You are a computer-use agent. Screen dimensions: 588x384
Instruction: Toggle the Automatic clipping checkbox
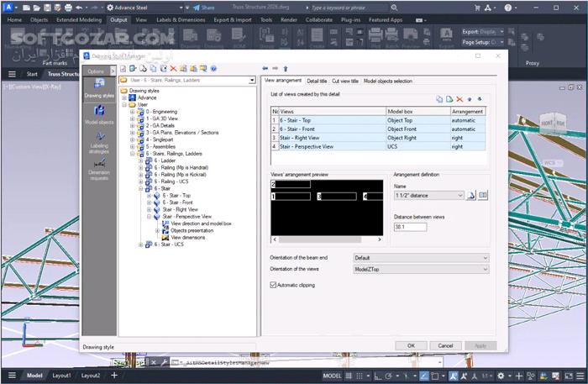(x=273, y=285)
